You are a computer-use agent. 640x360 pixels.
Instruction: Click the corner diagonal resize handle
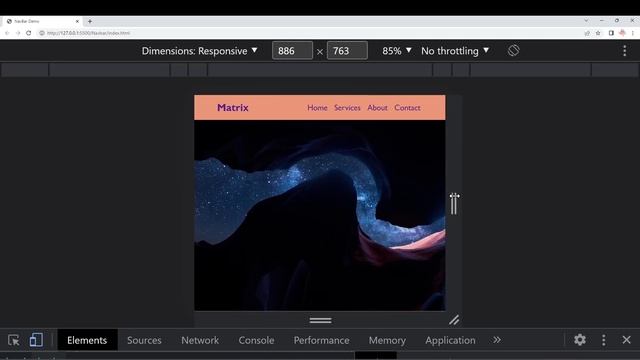coord(454,320)
